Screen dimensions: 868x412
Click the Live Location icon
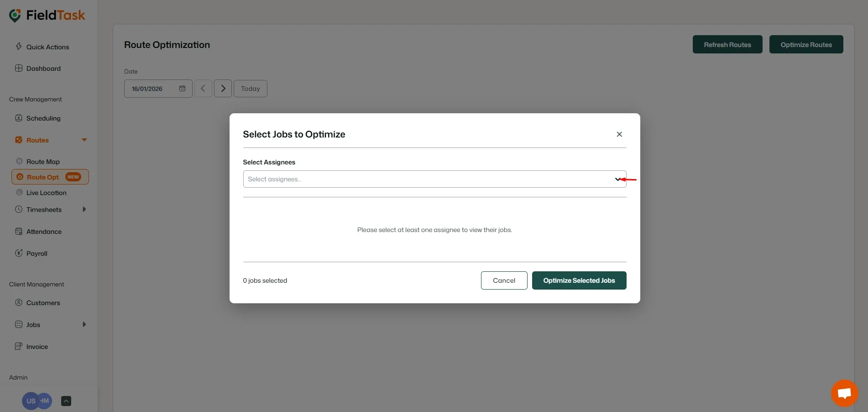tap(19, 192)
